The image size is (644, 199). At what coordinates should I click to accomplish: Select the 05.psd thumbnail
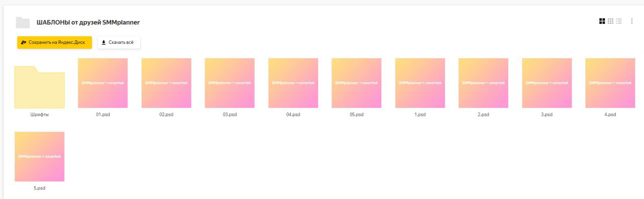pyautogui.click(x=356, y=83)
